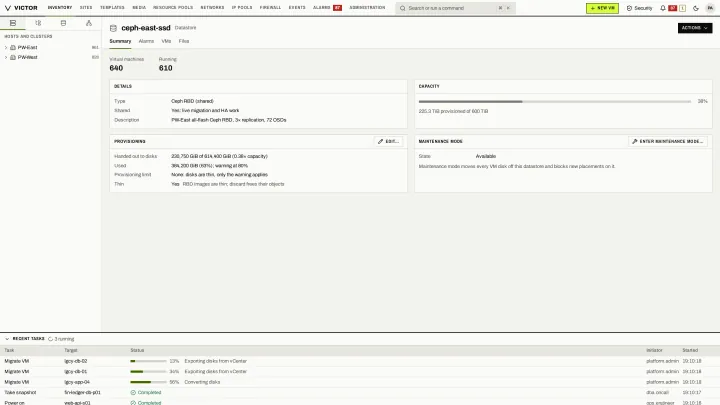Screen dimensions: 720x405
Task: Click the pencil icon on Edit
Action: pos(380,141)
